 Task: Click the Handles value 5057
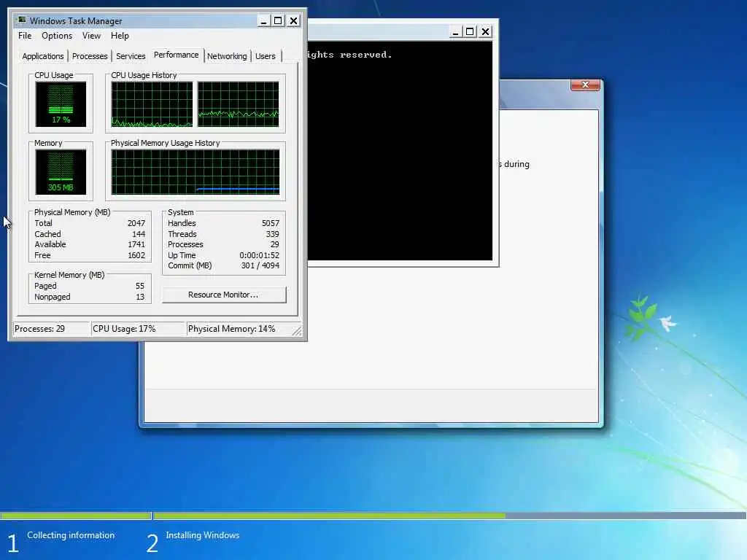click(271, 223)
